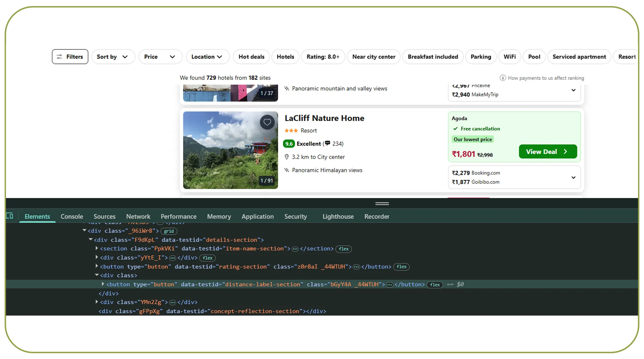Switch to the Recorder tab
Viewport: 644px width, 359px height.
click(377, 217)
